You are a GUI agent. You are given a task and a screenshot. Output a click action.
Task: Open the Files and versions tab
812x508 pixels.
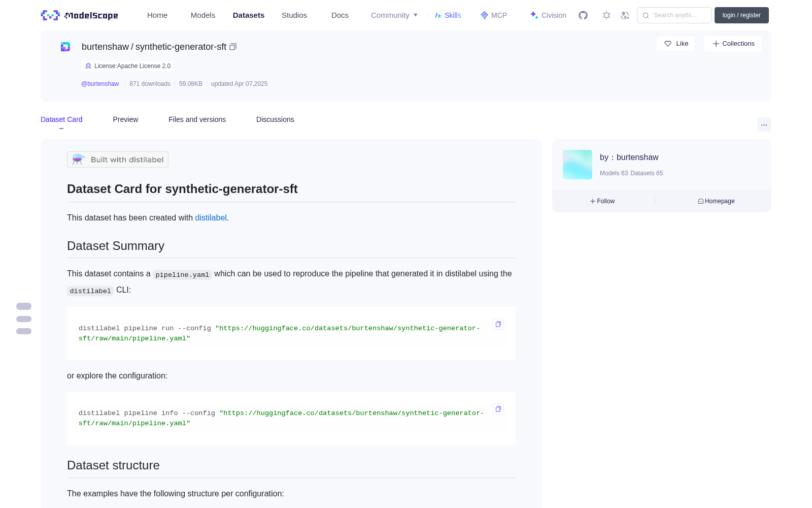click(x=197, y=119)
